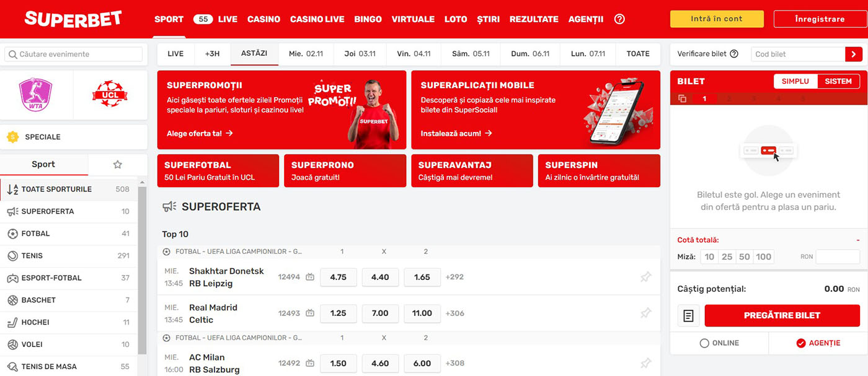Click the Înregistrare button
This screenshot has width=868, height=376.
820,19
